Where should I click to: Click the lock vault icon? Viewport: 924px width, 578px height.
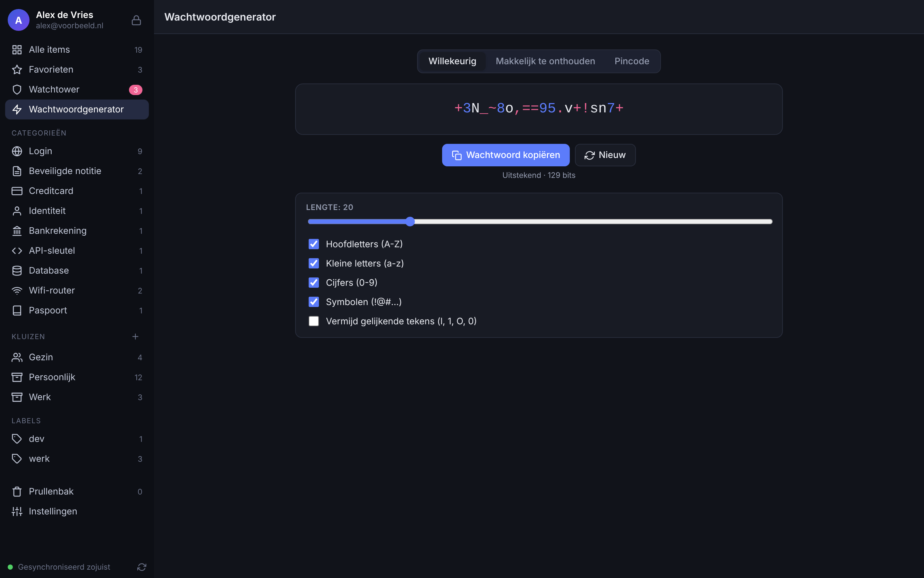coord(136,20)
